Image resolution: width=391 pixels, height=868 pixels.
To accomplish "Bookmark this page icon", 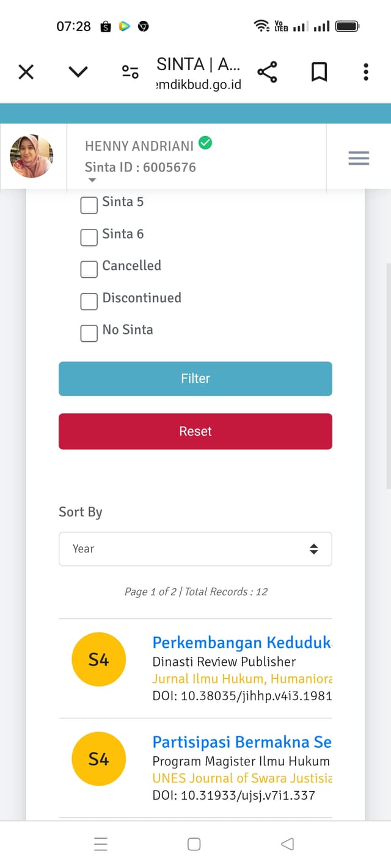I will click(x=319, y=72).
